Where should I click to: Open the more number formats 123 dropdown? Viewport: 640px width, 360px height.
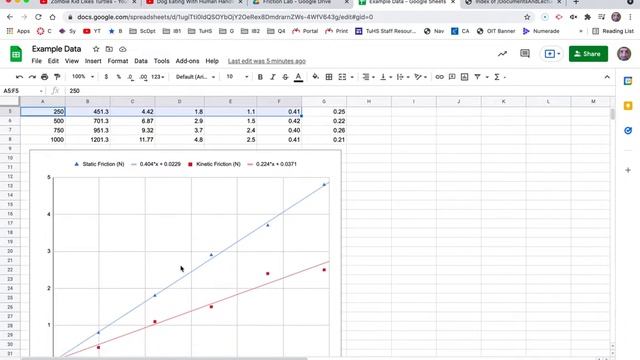click(158, 77)
